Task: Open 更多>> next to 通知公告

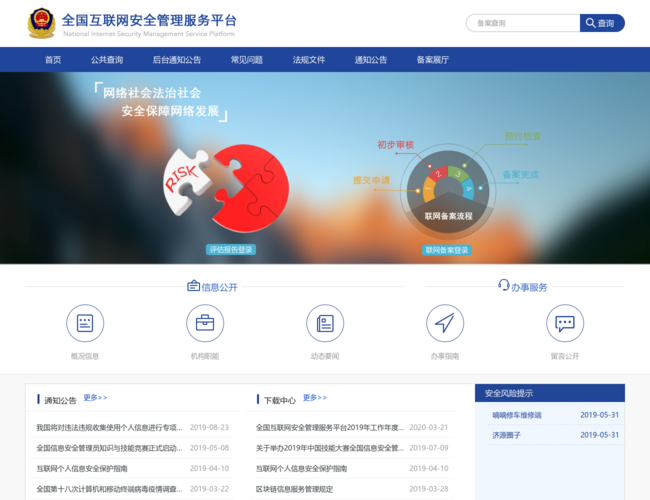Action: [95, 398]
